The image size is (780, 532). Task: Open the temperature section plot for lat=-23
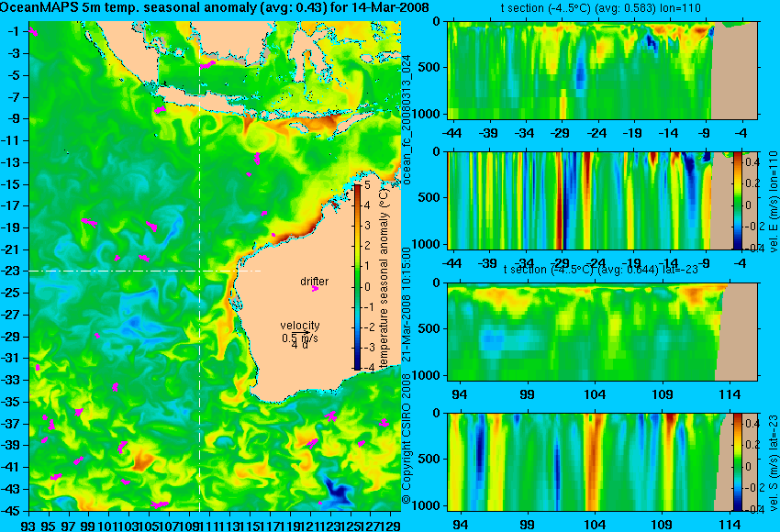point(602,332)
